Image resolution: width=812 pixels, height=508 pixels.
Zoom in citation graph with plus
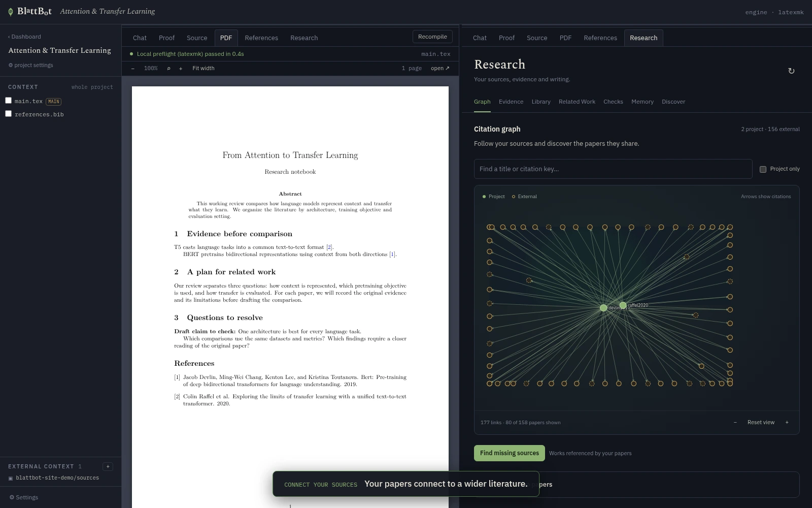tap(787, 422)
